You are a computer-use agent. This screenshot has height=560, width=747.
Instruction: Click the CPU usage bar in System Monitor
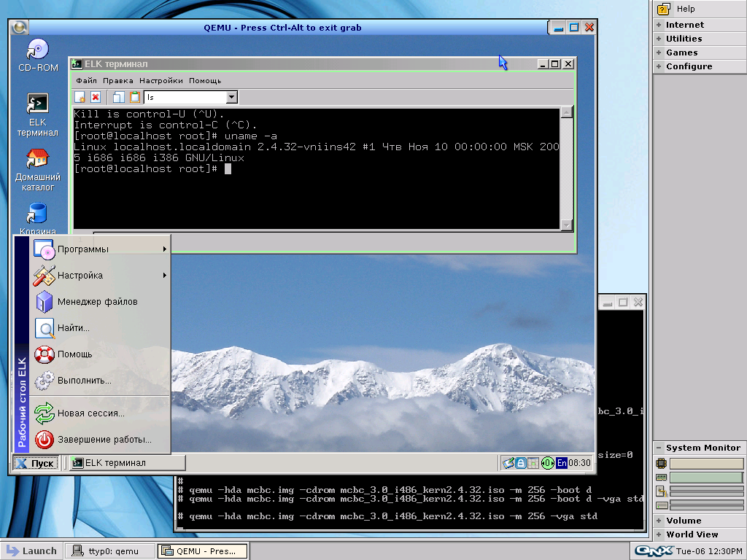coord(706,464)
